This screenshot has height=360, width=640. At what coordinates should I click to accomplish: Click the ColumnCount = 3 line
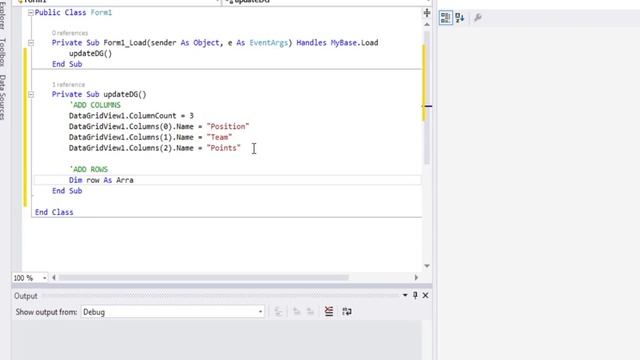pyautogui.click(x=131, y=116)
